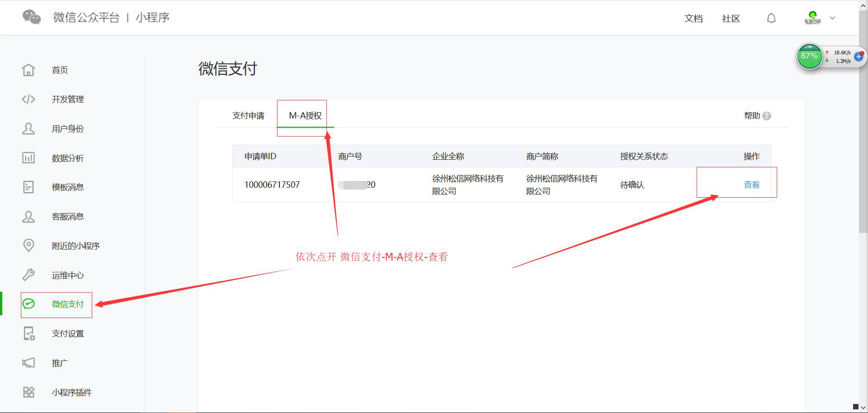The height and width of the screenshot is (413, 868).
Task: Click the account avatar in header
Action: coord(812,18)
